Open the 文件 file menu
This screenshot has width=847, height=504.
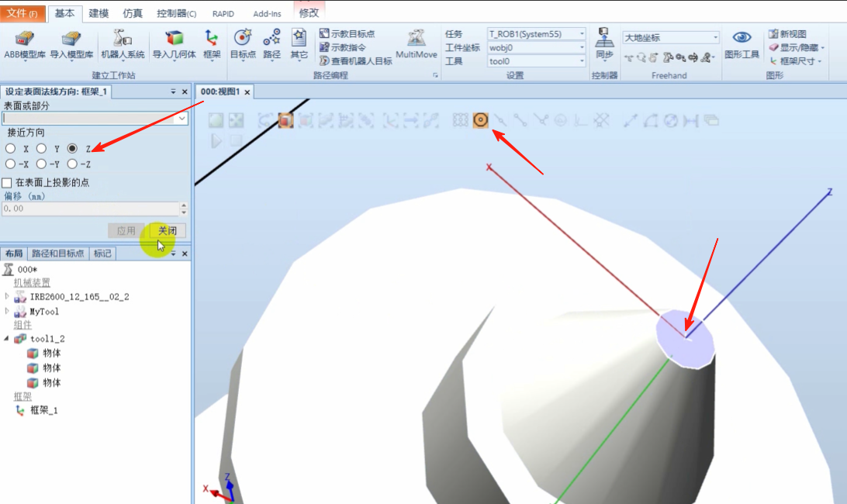point(22,13)
